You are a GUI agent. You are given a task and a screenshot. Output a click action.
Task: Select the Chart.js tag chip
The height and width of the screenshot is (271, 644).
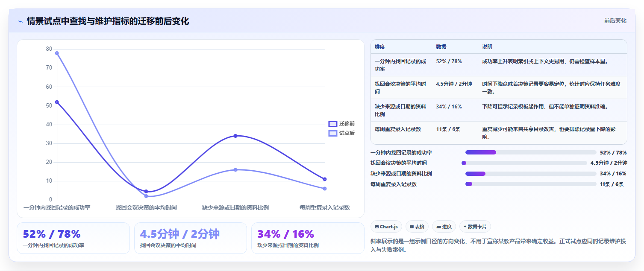point(386,227)
